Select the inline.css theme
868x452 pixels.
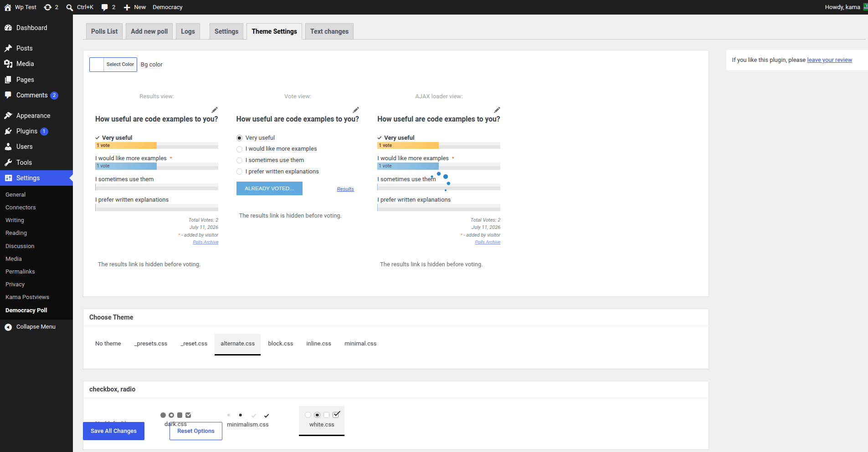point(319,344)
